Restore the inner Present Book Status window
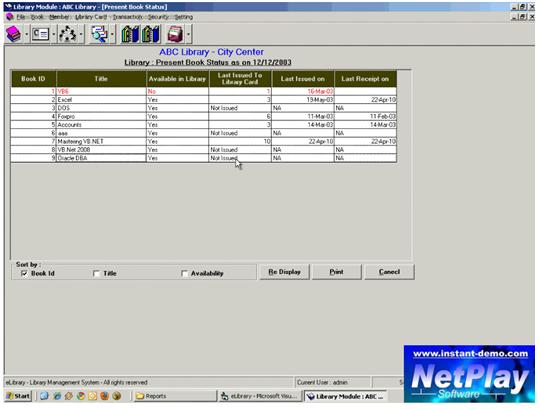 point(523,16)
